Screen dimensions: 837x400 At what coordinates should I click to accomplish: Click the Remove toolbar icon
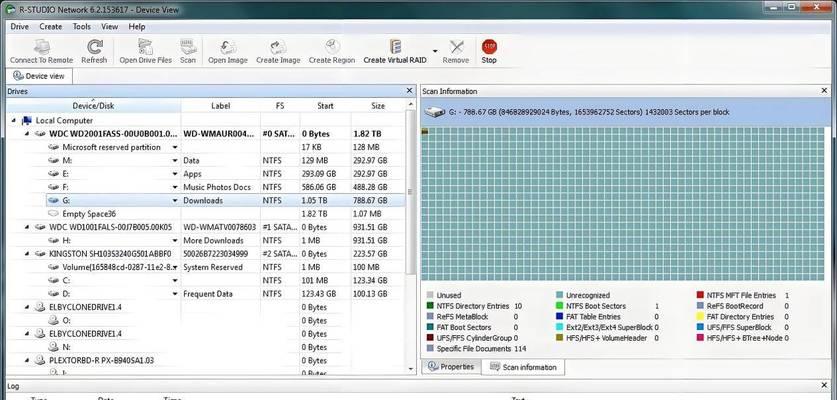coord(456,47)
